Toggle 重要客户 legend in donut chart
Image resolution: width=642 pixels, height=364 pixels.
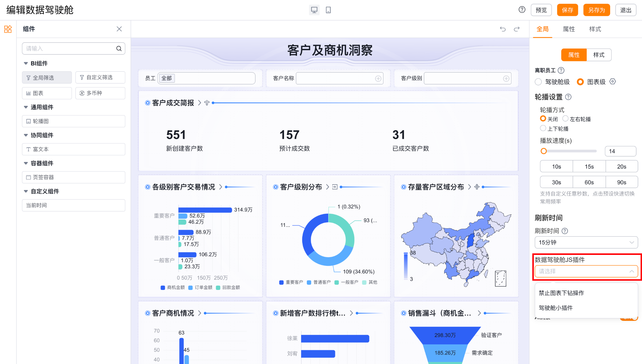click(291, 282)
